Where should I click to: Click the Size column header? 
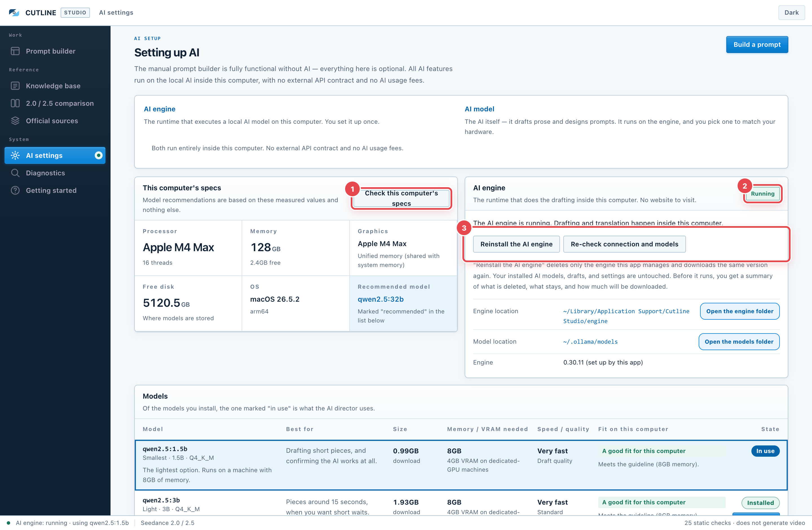point(400,429)
